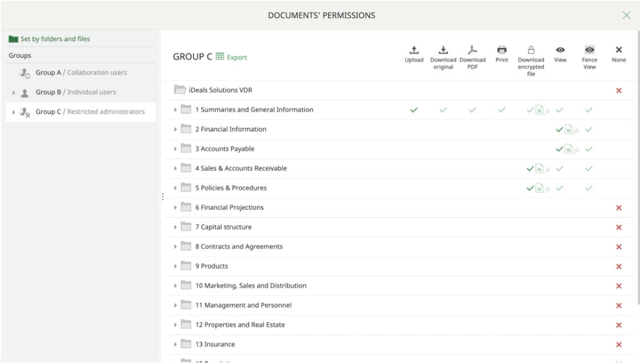Image resolution: width=640 pixels, height=364 pixels.
Task: Expand the 8 Contracts and Agreements folder
Action: pos(174,246)
